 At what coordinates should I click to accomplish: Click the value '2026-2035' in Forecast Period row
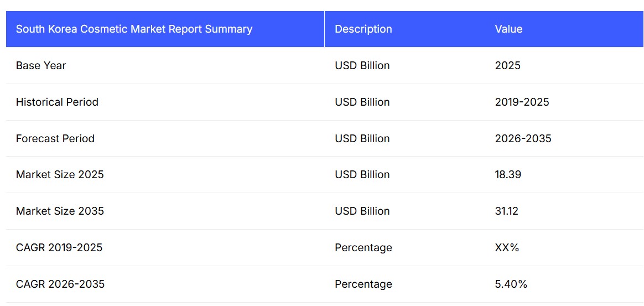pos(523,139)
